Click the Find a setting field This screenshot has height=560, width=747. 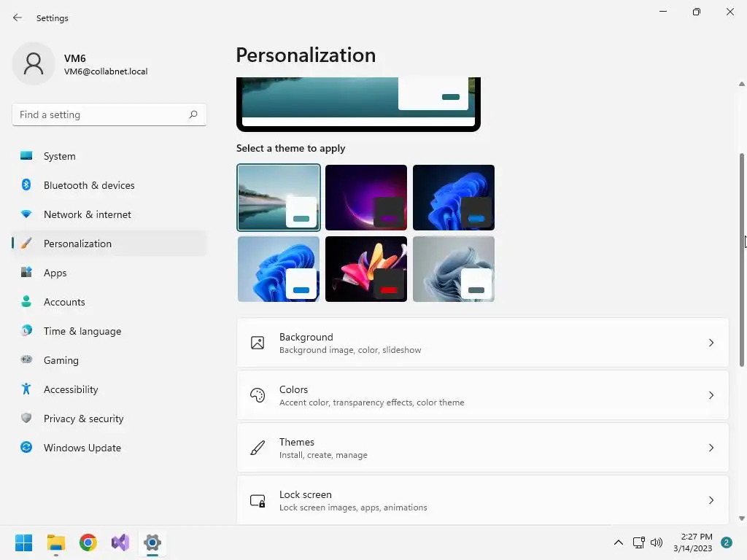pyautogui.click(x=109, y=114)
